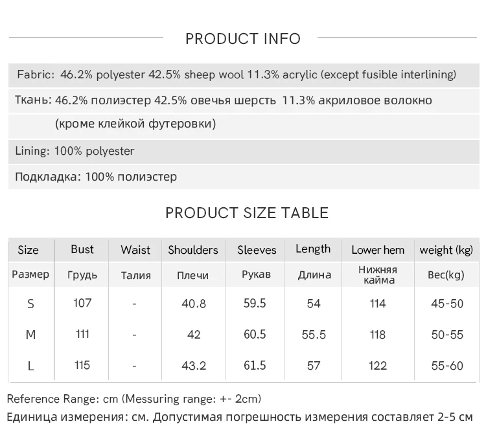
Task: Click the weight (kg) column header
Action: 446,250
